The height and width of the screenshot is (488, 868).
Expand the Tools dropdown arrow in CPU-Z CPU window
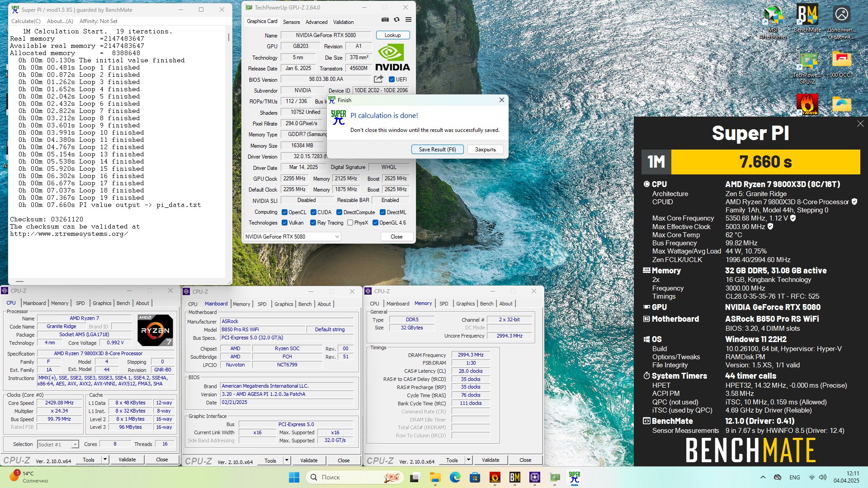(105, 460)
